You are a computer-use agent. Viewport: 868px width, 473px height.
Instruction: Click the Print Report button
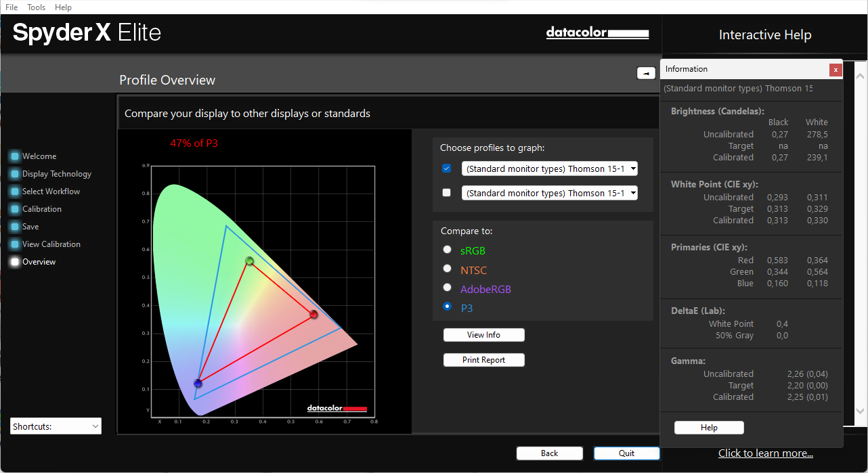point(484,360)
